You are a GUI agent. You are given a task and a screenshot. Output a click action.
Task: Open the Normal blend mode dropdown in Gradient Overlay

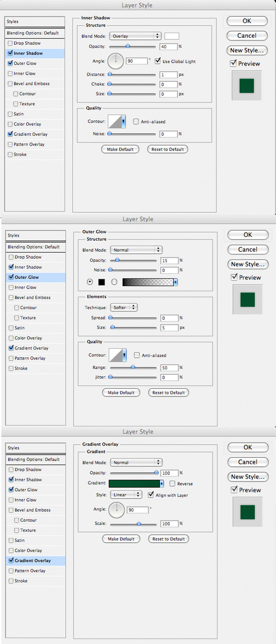[x=136, y=463]
